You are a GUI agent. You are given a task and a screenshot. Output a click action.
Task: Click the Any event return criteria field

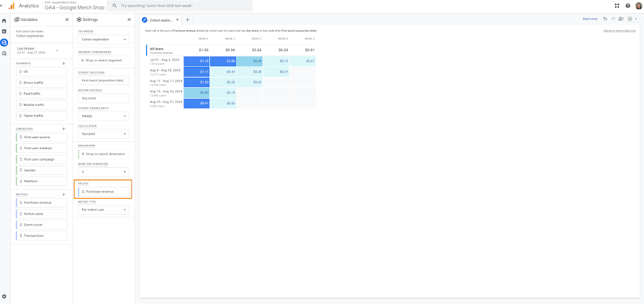pyautogui.click(x=104, y=98)
